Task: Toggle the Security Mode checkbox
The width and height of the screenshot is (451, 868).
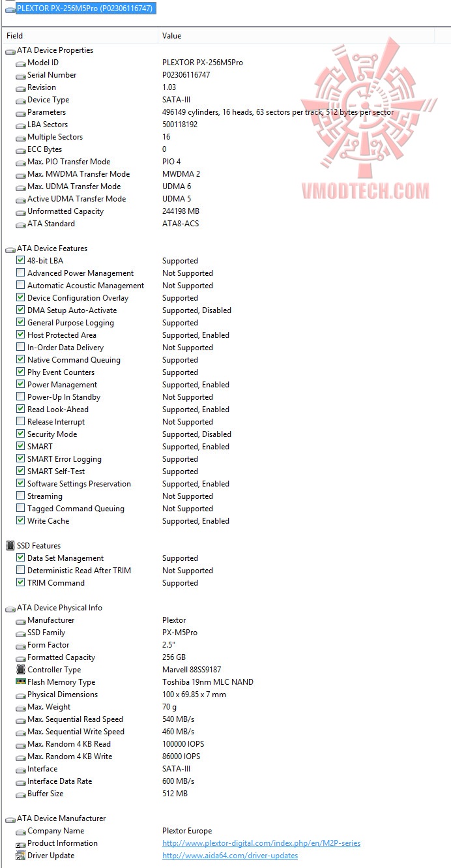Action: pos(21,434)
